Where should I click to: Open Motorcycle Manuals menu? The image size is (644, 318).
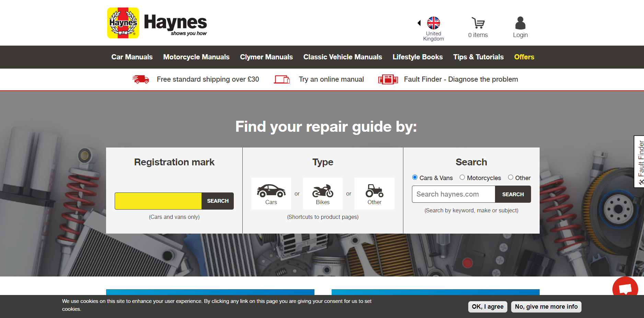click(x=196, y=57)
